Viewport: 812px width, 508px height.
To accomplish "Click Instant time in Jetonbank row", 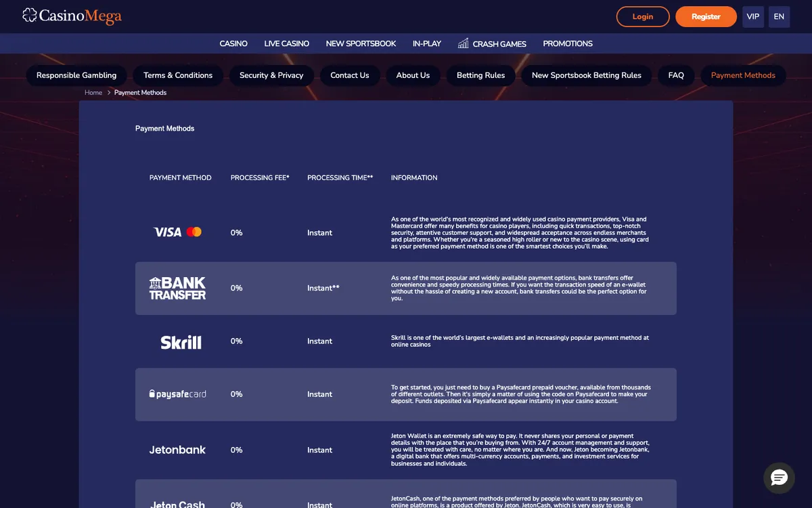I will [319, 450].
